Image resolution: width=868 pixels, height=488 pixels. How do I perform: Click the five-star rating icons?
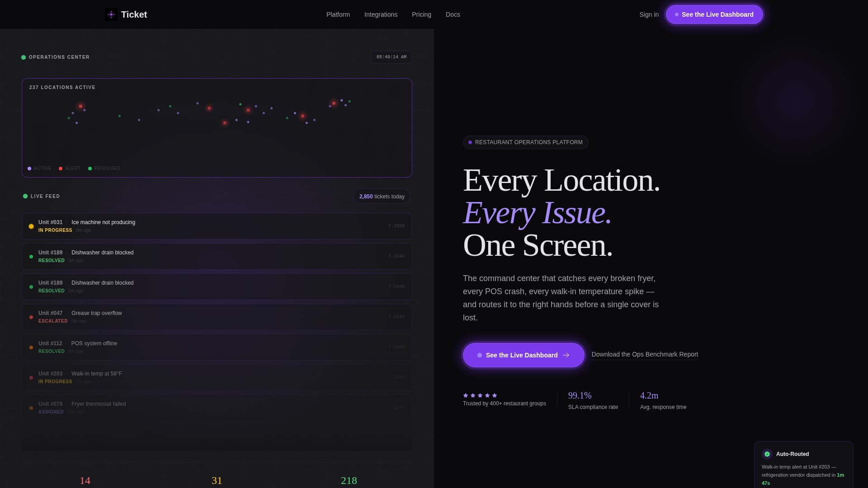[x=480, y=395]
